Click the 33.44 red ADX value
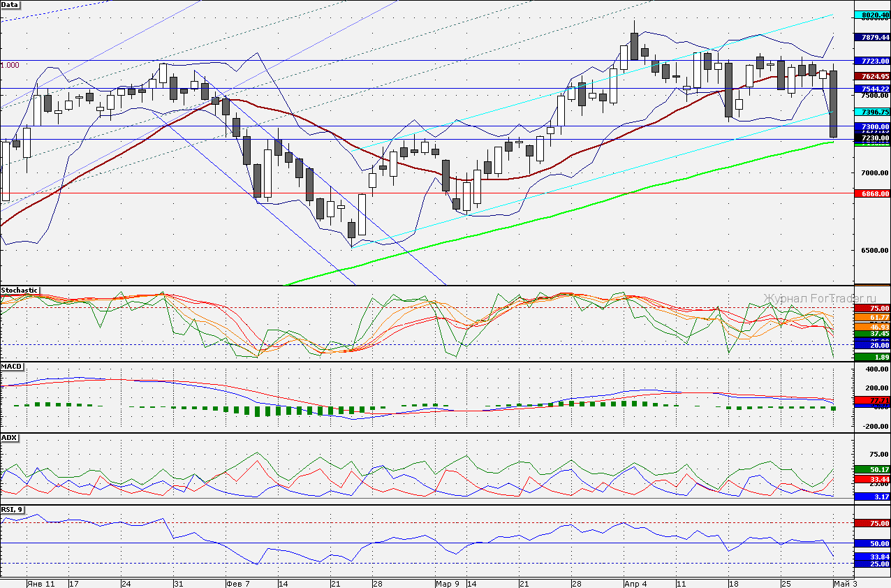Viewport: 891px width, 588px height. pos(872,480)
